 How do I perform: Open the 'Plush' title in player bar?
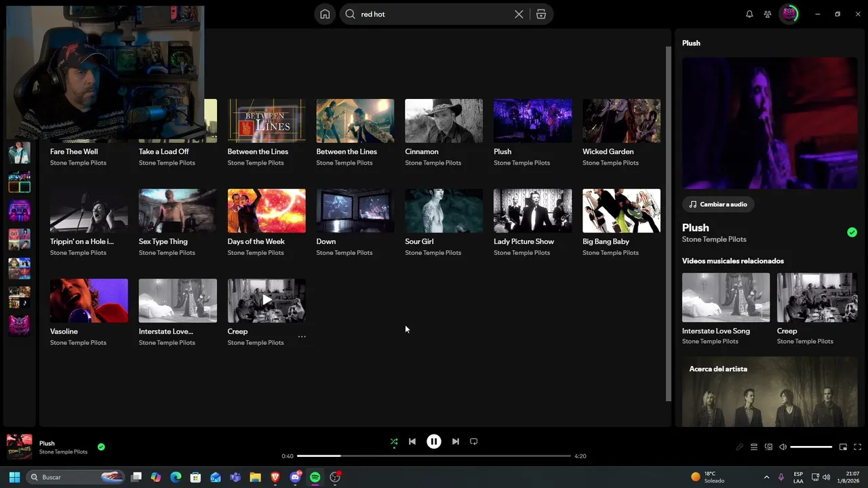coord(47,443)
